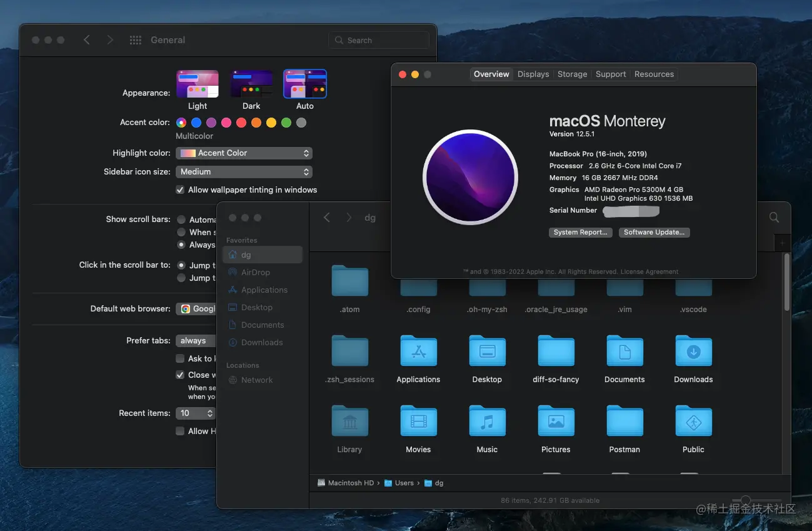Click the Finder search magnifier icon
Viewport: 812px width, 531px height.
pyautogui.click(x=774, y=218)
